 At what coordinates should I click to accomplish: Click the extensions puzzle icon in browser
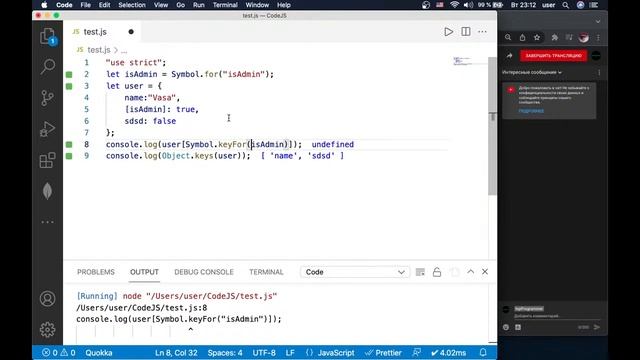click(554, 38)
